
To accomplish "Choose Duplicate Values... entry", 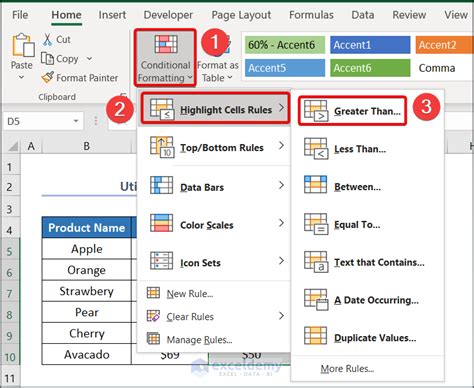I will click(368, 338).
